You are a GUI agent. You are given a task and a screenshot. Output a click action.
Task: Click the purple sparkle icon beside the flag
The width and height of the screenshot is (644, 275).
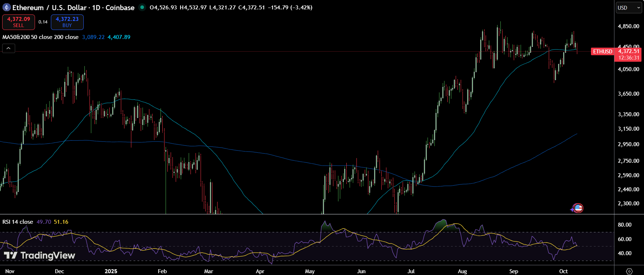click(x=572, y=209)
